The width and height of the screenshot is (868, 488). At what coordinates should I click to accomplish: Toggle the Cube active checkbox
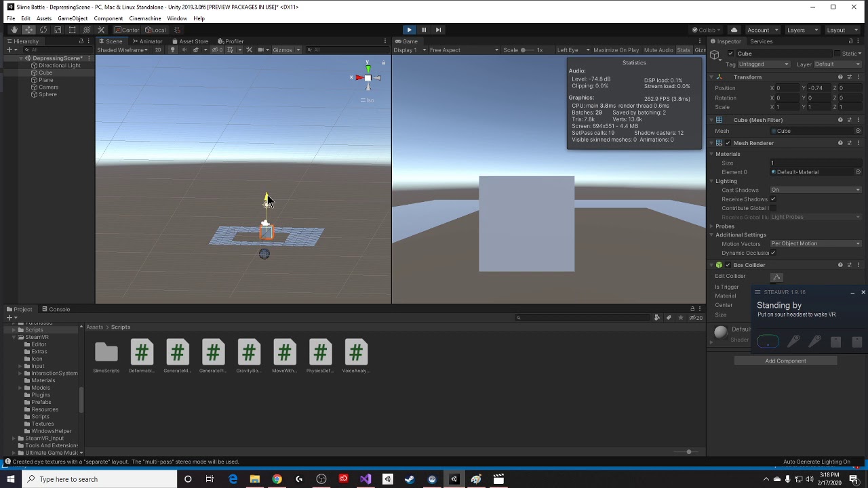(x=730, y=54)
